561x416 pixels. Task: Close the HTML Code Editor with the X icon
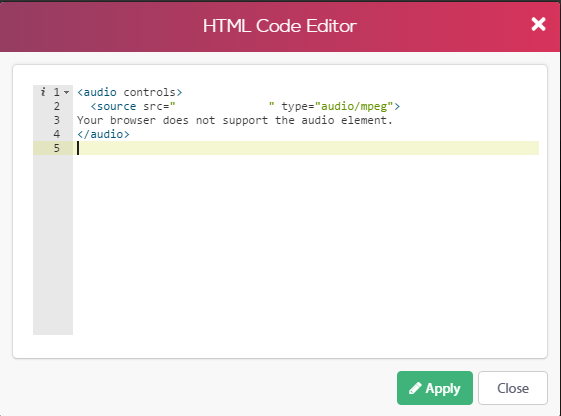(x=538, y=24)
